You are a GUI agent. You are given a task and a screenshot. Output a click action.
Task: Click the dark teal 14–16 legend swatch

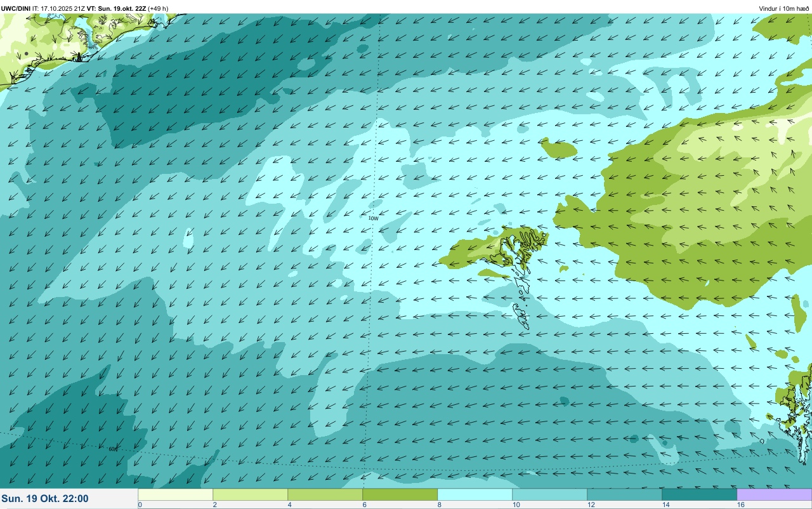point(700,494)
